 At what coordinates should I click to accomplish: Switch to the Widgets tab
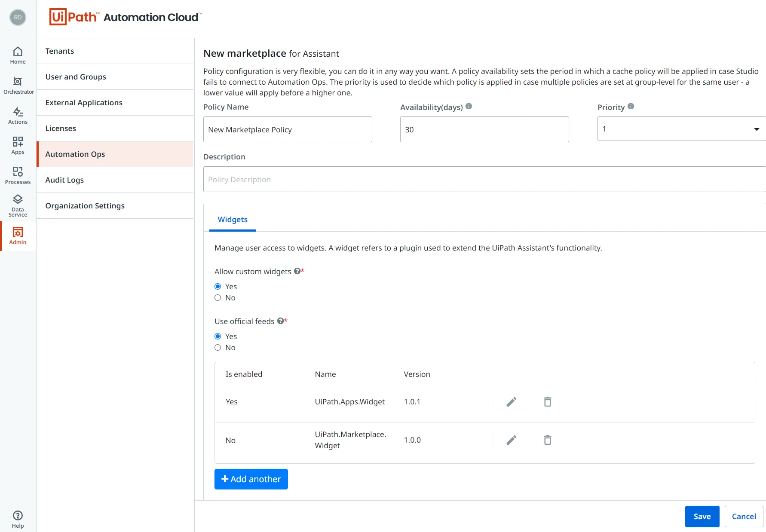[x=233, y=220]
